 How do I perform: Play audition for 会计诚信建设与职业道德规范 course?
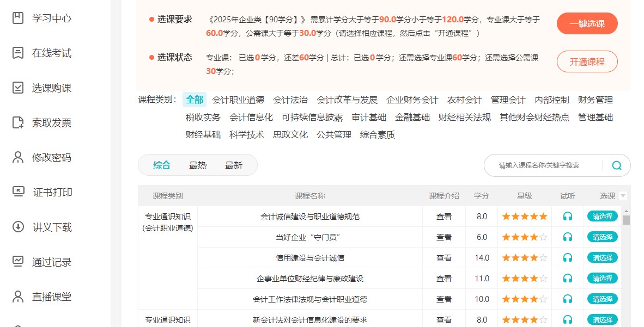[567, 215]
